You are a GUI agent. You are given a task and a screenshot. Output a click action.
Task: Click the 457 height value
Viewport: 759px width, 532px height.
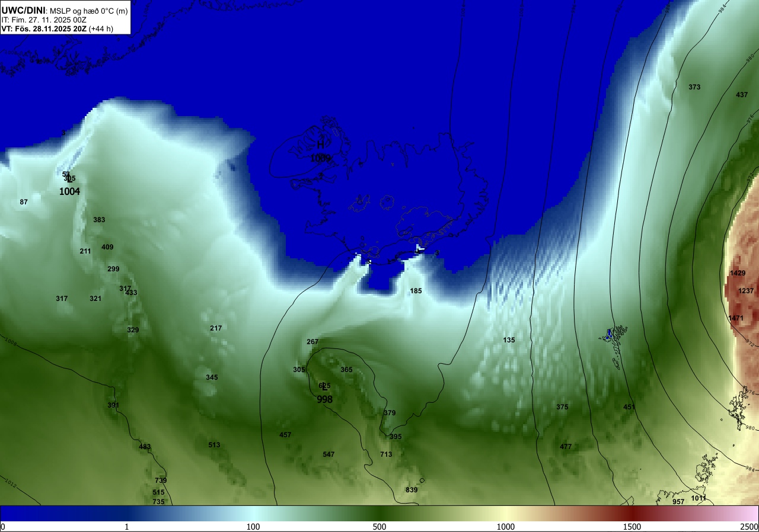tap(285, 435)
